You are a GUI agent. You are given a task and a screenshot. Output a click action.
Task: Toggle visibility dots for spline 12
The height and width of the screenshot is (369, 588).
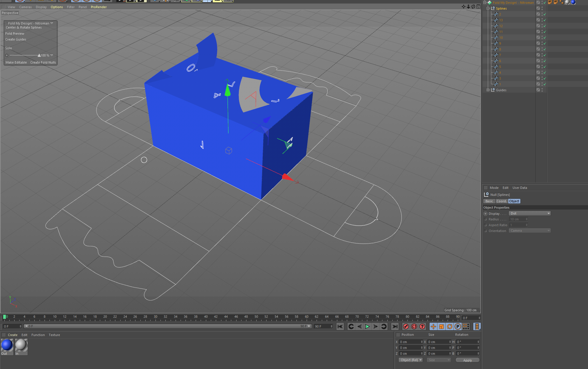542,26
